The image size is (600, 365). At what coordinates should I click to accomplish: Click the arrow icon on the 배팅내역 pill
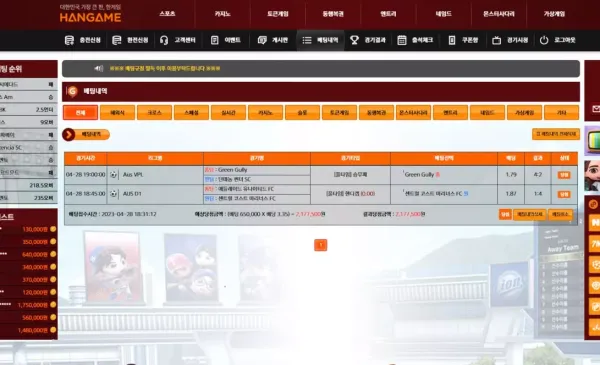click(x=68, y=135)
